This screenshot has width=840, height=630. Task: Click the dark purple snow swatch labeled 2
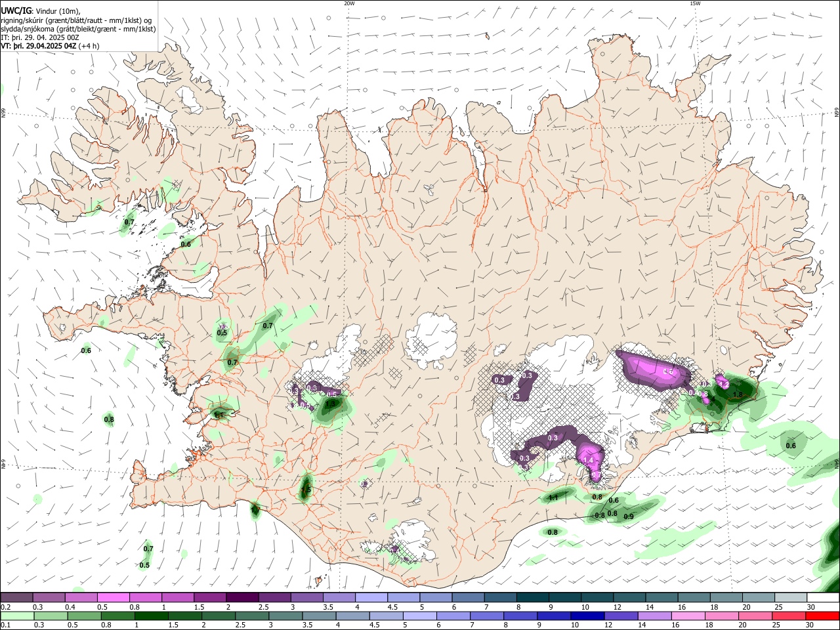tap(241, 598)
